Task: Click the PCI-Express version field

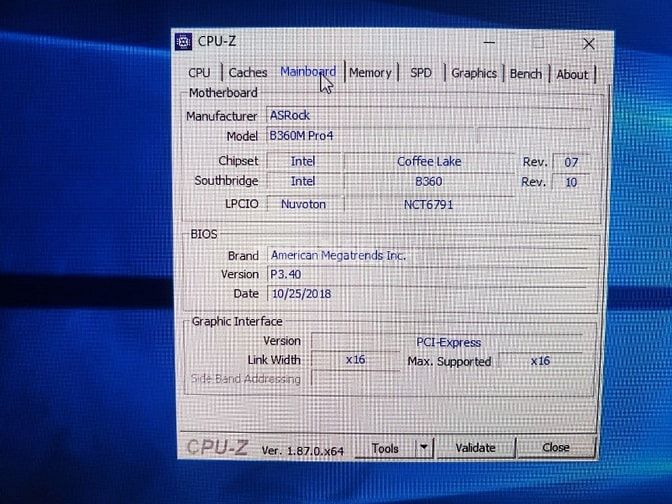Action: click(x=448, y=342)
